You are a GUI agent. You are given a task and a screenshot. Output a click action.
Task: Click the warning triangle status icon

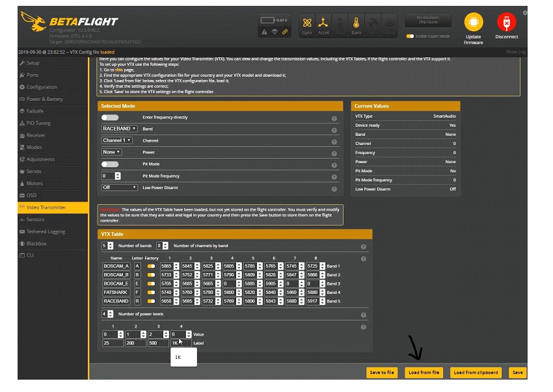264,32
